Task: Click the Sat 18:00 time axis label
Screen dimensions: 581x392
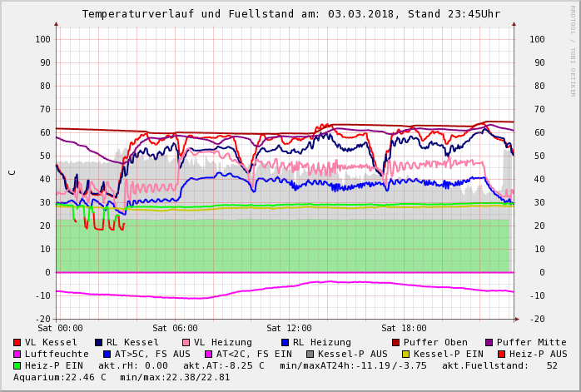Action: pos(404,328)
